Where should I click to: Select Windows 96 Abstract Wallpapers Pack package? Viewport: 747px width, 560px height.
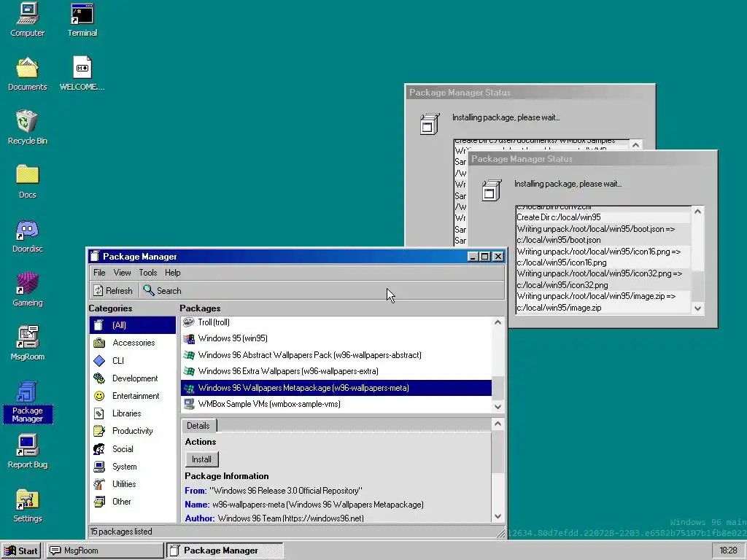[336, 355]
